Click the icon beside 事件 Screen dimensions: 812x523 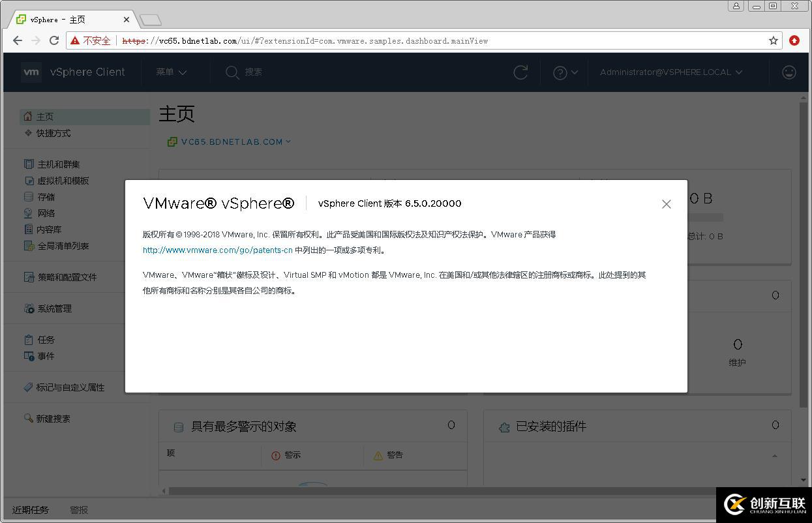tap(29, 356)
